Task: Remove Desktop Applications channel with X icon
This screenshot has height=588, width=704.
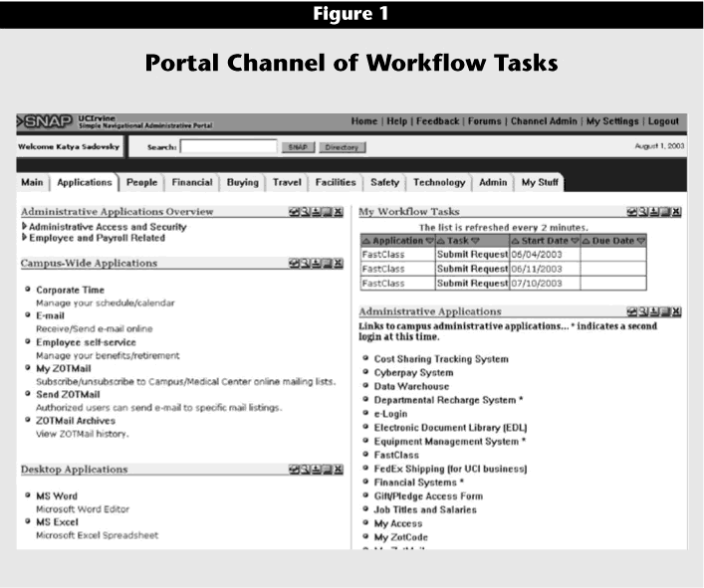Action: (339, 470)
